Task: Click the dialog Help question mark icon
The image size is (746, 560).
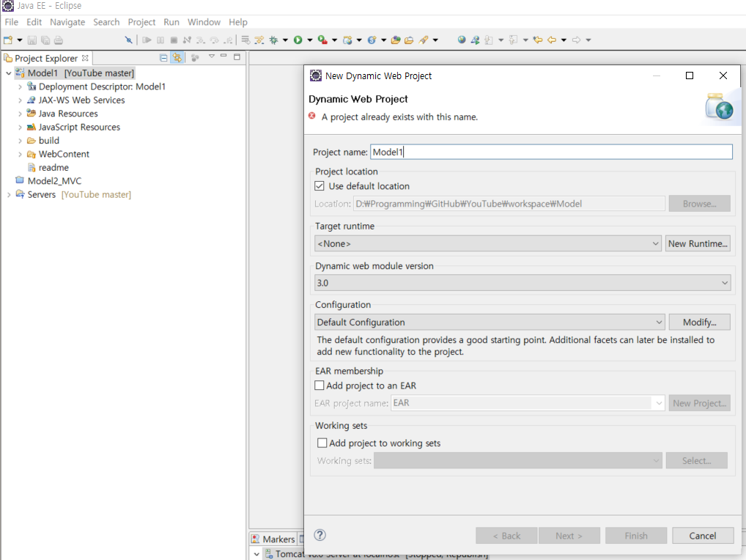Action: point(320,535)
